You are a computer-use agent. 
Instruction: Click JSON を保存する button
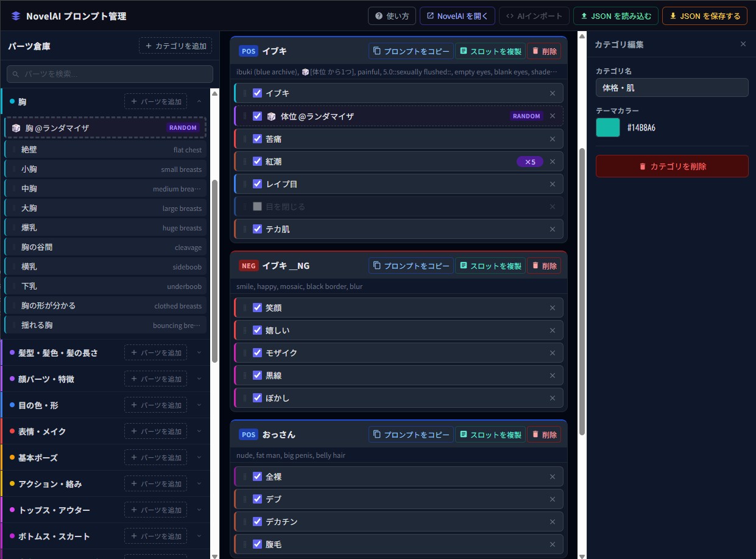coord(704,16)
